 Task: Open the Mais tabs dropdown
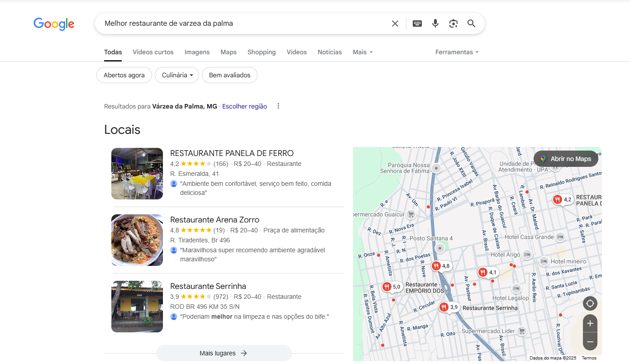363,52
